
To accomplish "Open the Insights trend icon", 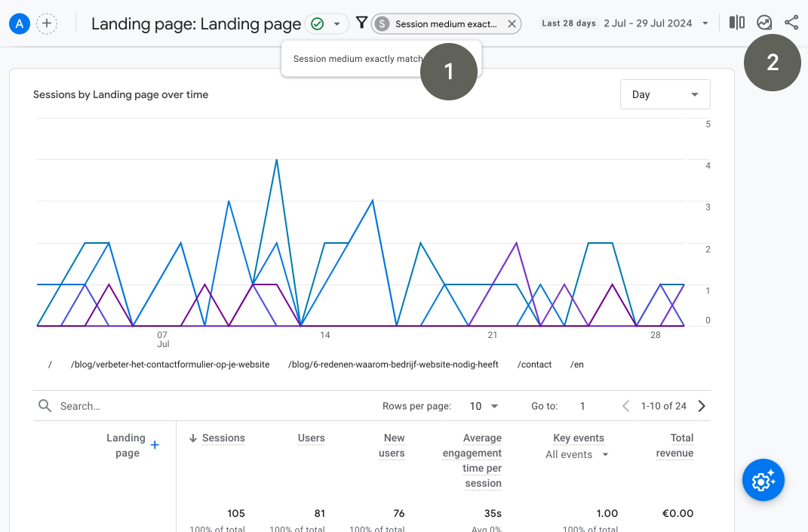I will (x=764, y=23).
